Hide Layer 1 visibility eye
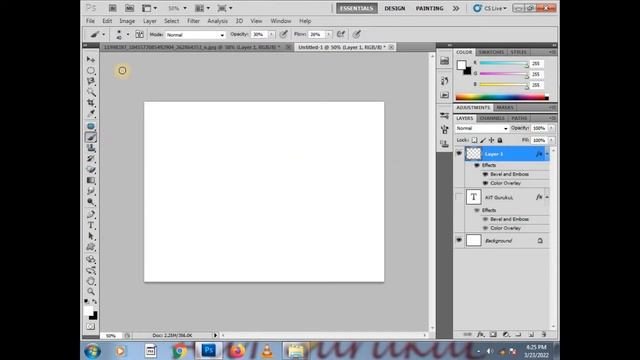The height and width of the screenshot is (360, 640). point(459,153)
